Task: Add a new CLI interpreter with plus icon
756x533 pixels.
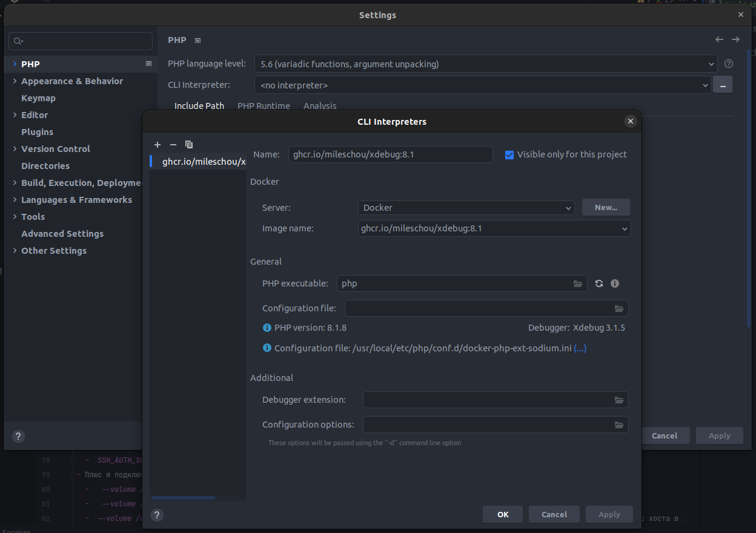Action: pyautogui.click(x=157, y=145)
